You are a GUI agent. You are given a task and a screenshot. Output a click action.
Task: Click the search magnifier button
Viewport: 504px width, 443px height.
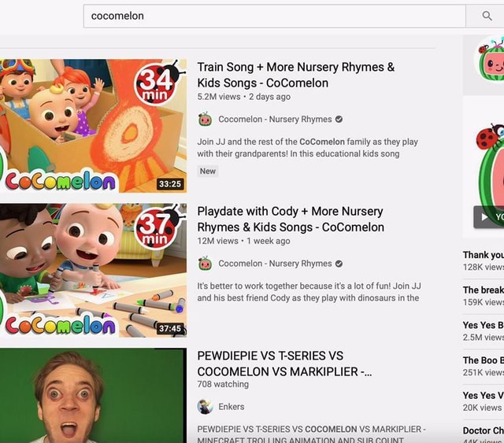click(487, 16)
